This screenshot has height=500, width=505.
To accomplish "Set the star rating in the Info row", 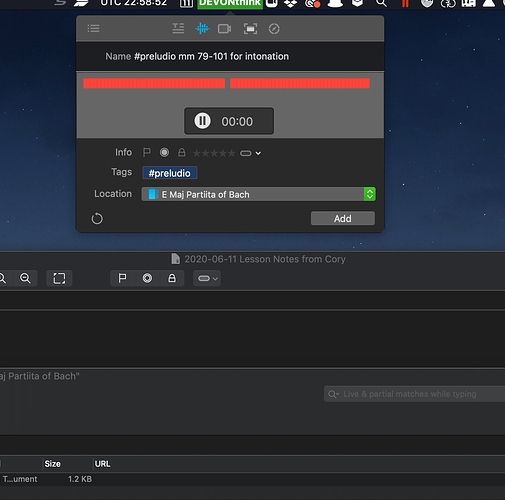I will tap(214, 153).
